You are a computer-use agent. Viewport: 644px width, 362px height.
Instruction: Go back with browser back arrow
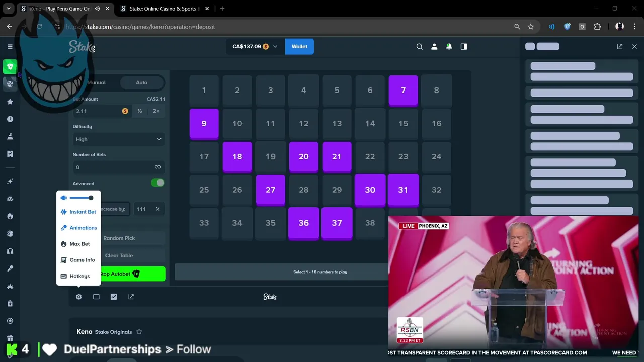10,27
